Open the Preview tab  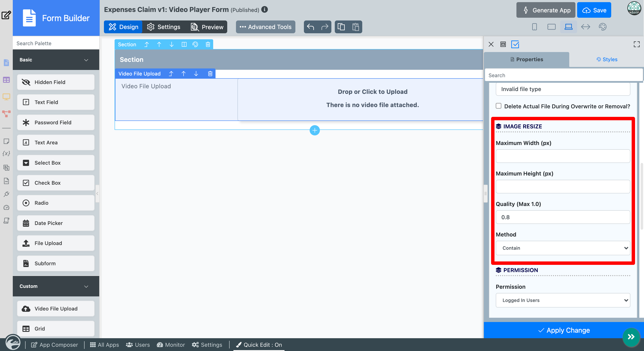click(207, 27)
